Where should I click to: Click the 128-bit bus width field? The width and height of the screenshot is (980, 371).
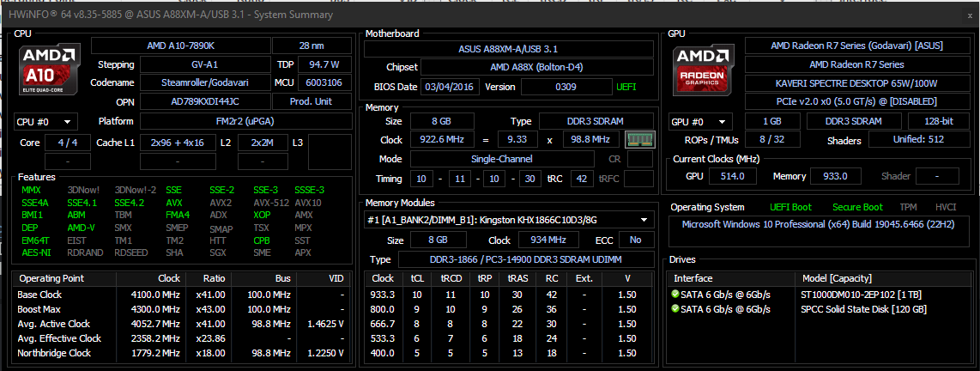pyautogui.click(x=938, y=121)
